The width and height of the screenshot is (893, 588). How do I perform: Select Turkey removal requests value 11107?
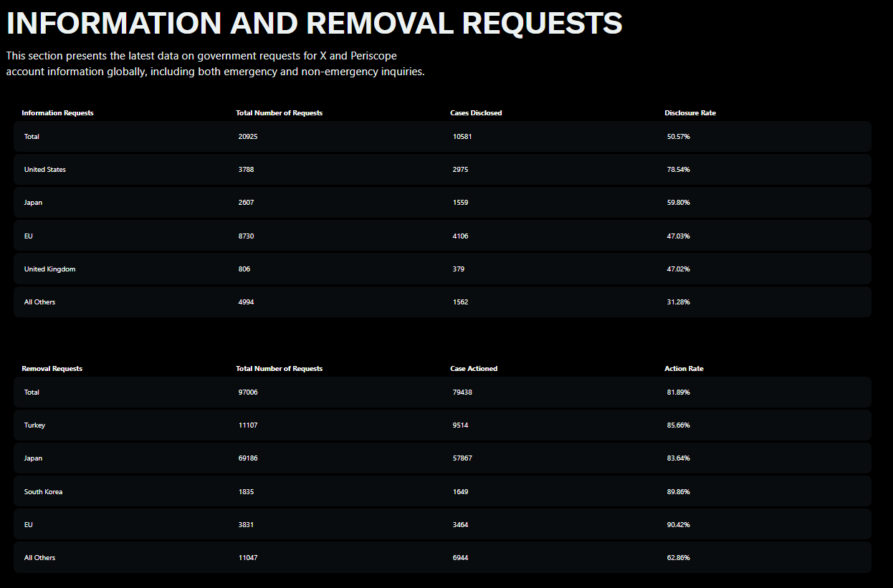click(248, 425)
